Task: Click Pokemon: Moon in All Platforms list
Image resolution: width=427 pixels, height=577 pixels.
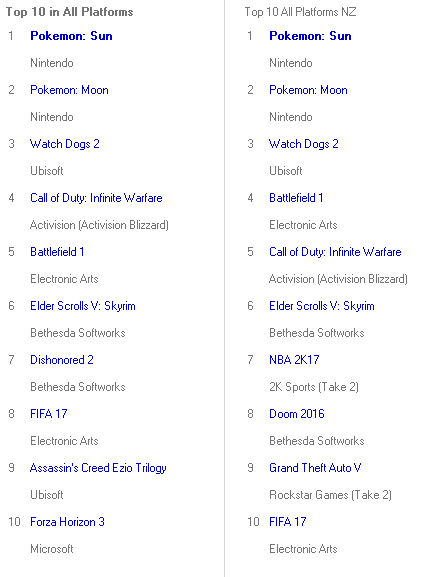Action: point(69,90)
